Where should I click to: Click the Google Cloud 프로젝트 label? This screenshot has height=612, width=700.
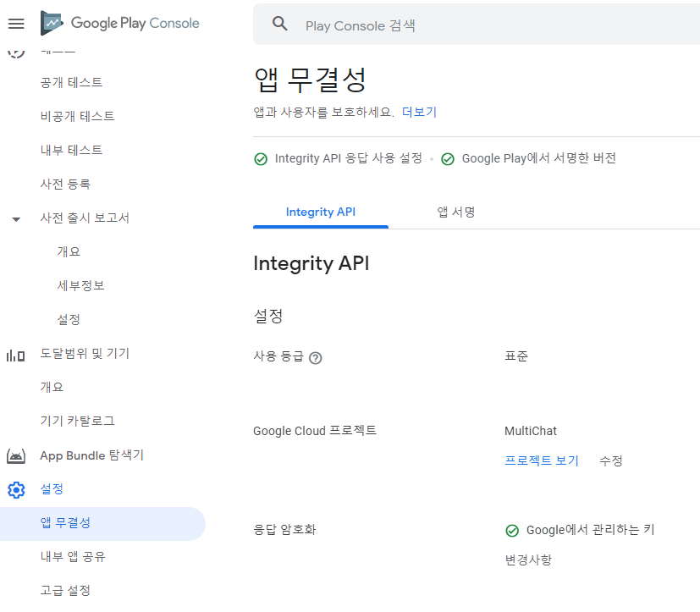point(315,431)
